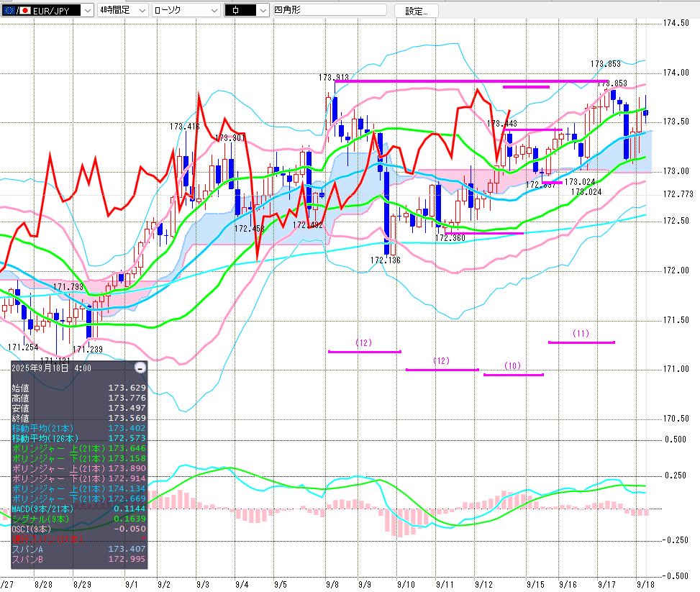Viewport: 700px width, 592px height.
Task: Click the 173.913 high price label
Action: tap(334, 77)
